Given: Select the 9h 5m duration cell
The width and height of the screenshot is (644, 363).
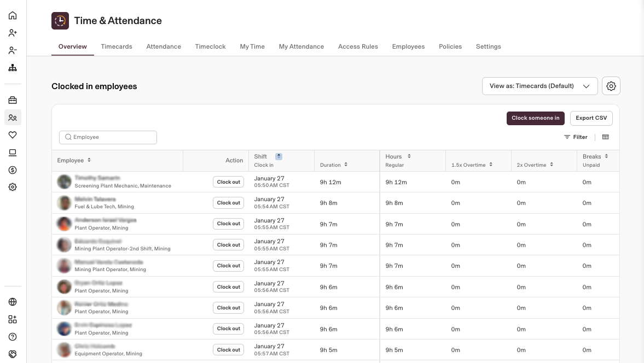Looking at the screenshot, I should [x=329, y=350].
